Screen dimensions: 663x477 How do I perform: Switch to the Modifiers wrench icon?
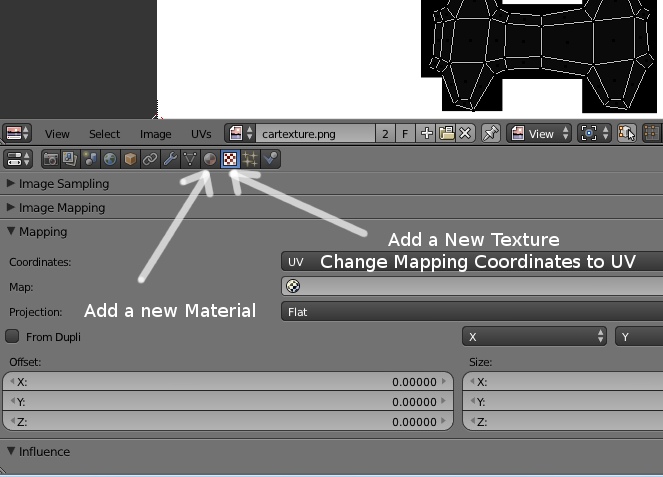coord(170,159)
